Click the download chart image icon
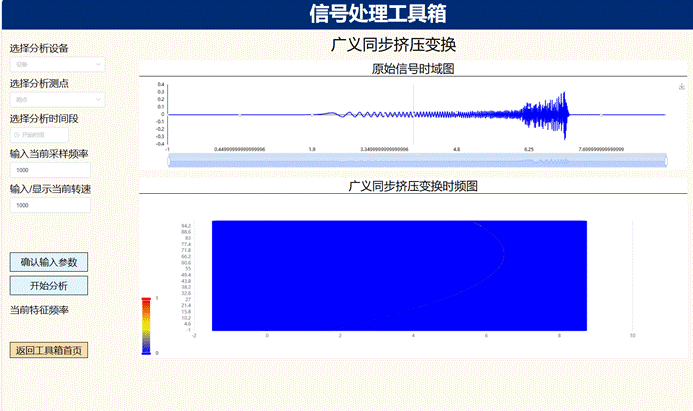Image resolution: width=693 pixels, height=411 pixels. click(x=681, y=86)
